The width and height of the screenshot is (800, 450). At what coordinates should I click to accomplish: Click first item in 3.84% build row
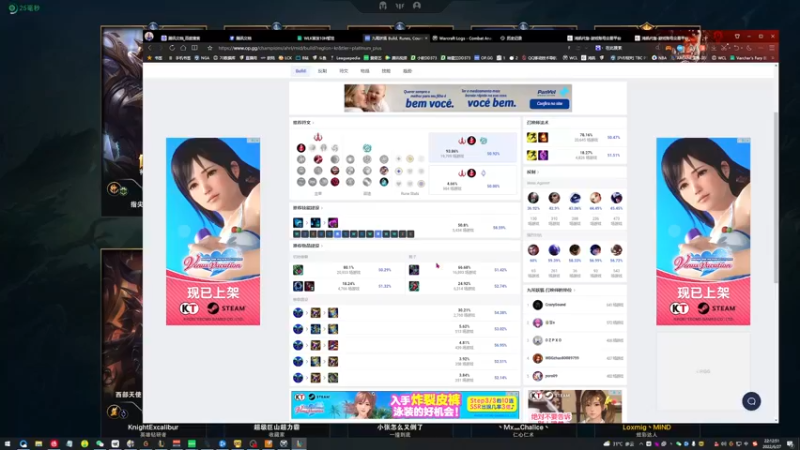click(x=298, y=378)
